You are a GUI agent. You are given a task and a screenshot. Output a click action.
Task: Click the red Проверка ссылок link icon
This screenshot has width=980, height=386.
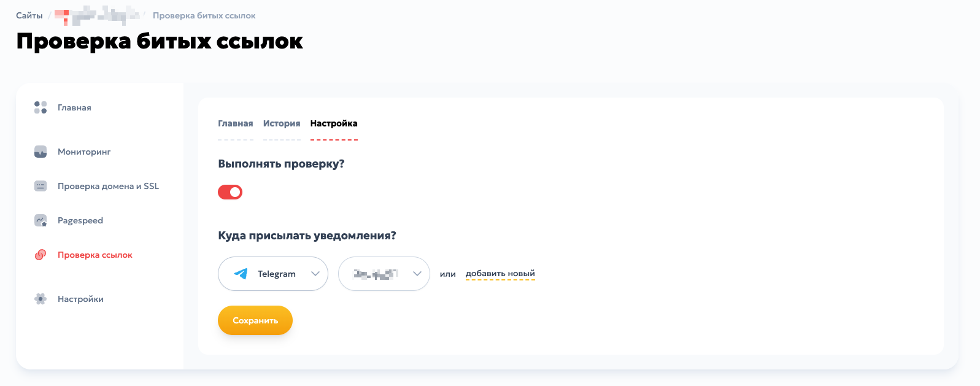[x=41, y=255]
